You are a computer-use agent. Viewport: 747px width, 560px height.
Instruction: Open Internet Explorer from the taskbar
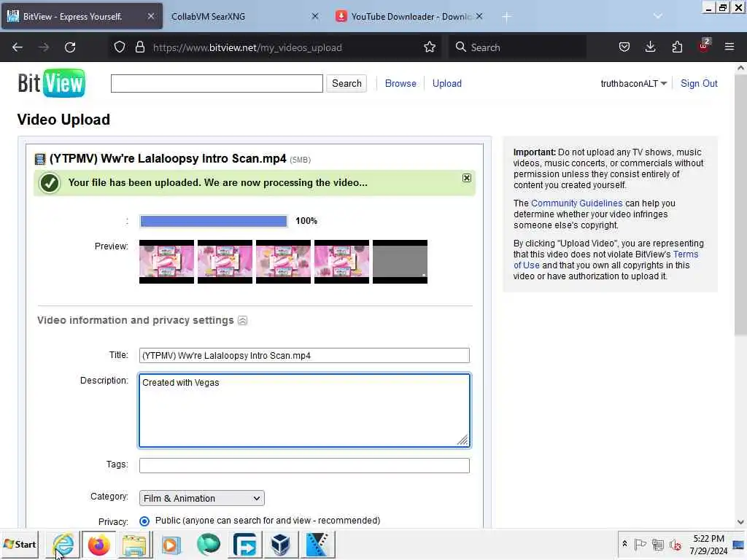click(63, 544)
